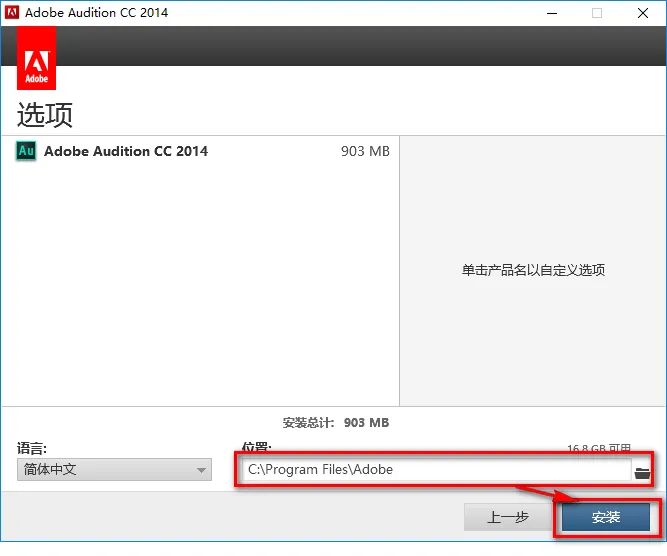Click the 安装 install button
This screenshot has height=556, width=667.
pos(606,517)
